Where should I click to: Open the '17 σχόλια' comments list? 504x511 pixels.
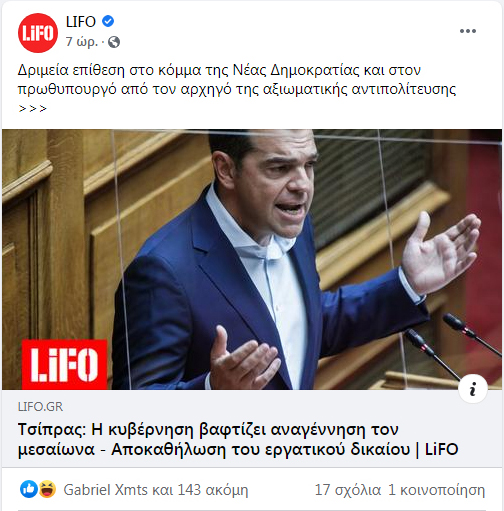(x=348, y=490)
